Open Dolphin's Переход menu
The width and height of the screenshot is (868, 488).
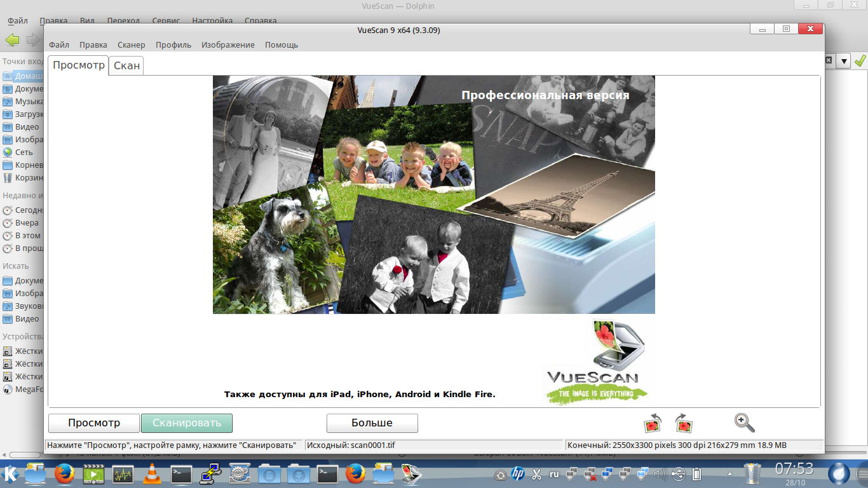tap(123, 21)
